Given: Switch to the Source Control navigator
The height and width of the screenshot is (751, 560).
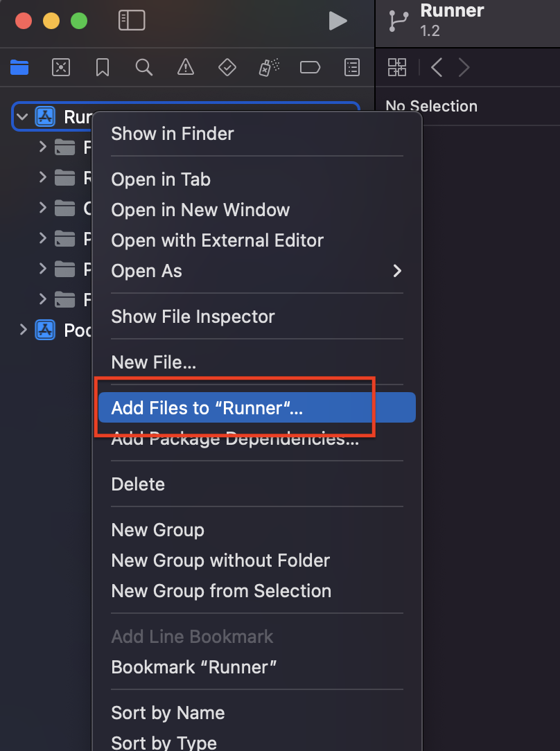Looking at the screenshot, I should coord(61,67).
